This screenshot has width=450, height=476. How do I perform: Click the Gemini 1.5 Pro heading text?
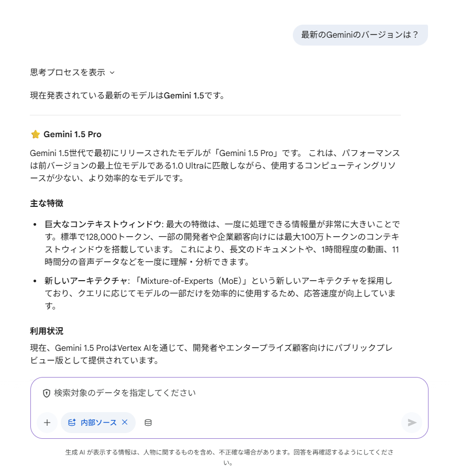tap(72, 134)
